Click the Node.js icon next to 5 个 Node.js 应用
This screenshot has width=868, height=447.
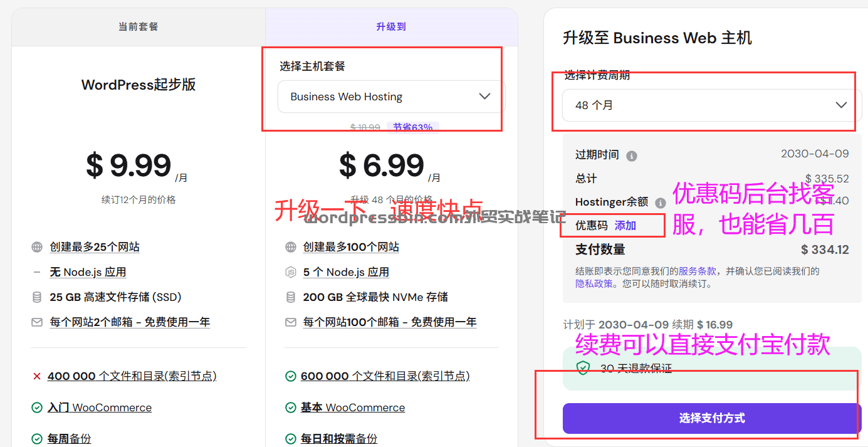(x=290, y=271)
